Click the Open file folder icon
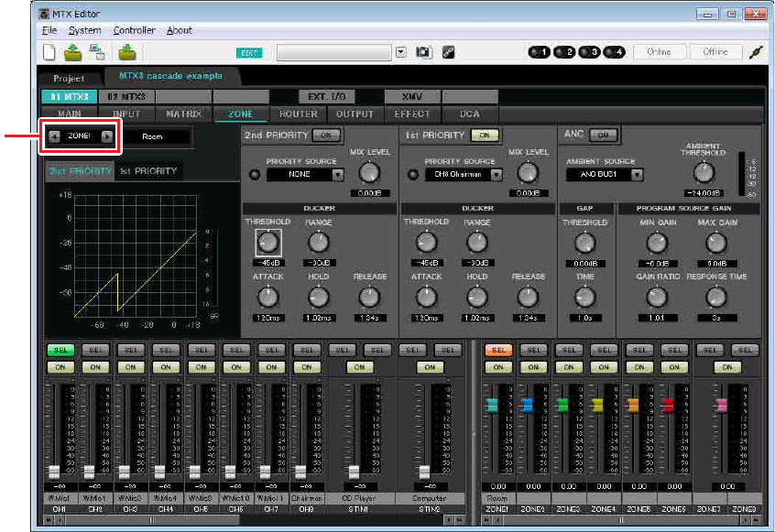 pyautogui.click(x=73, y=52)
